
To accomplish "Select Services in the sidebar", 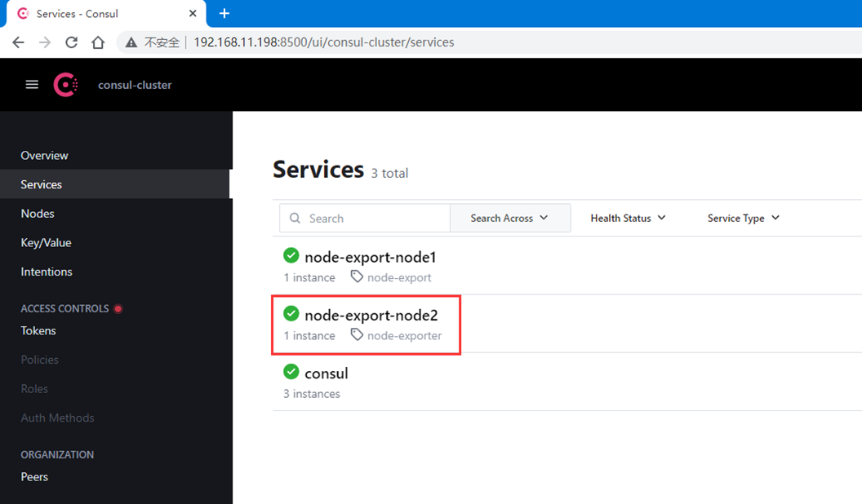I will [115, 184].
